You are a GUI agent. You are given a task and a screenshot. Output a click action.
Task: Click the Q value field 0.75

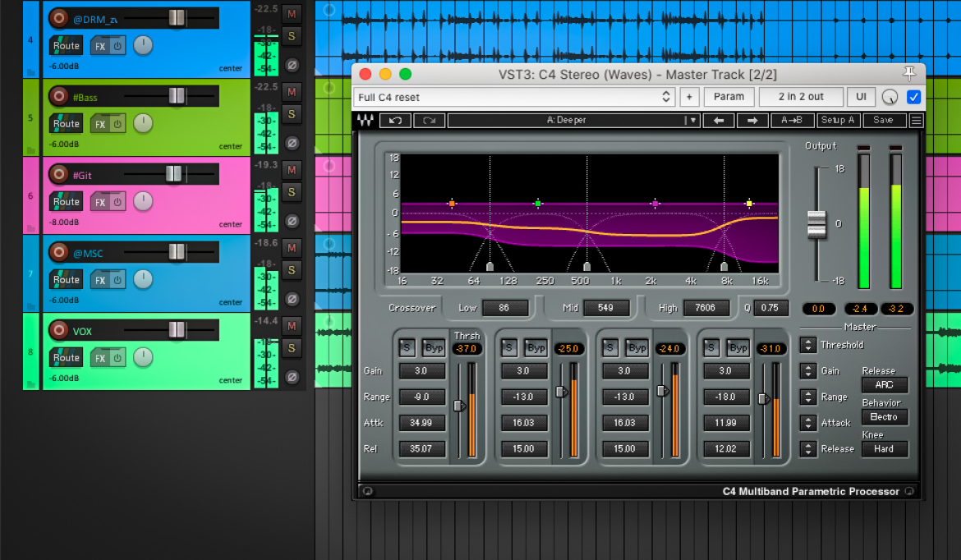[x=769, y=308]
